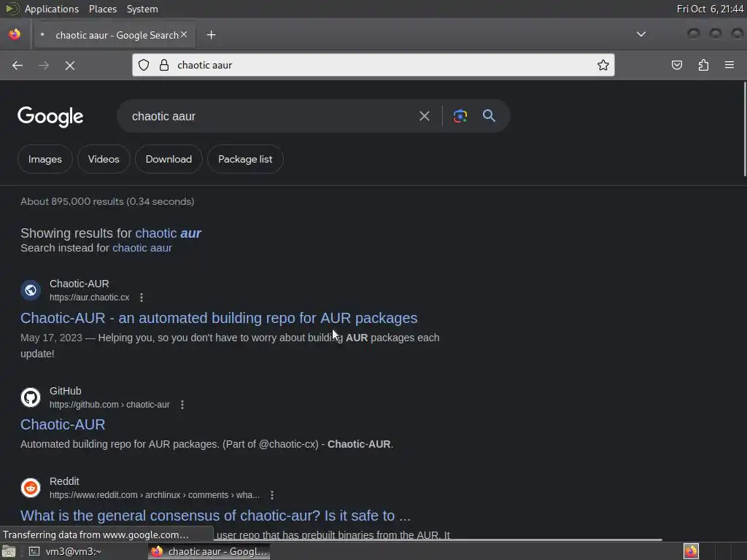The width and height of the screenshot is (747, 560).
Task: Click the Firefox address bar showing chaotic aaur
Action: (373, 65)
